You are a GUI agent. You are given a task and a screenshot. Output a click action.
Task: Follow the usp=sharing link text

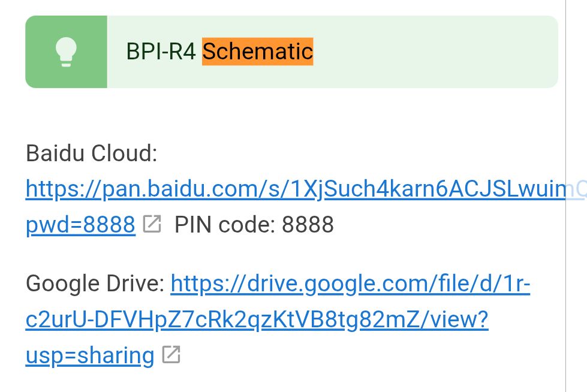pyautogui.click(x=90, y=355)
